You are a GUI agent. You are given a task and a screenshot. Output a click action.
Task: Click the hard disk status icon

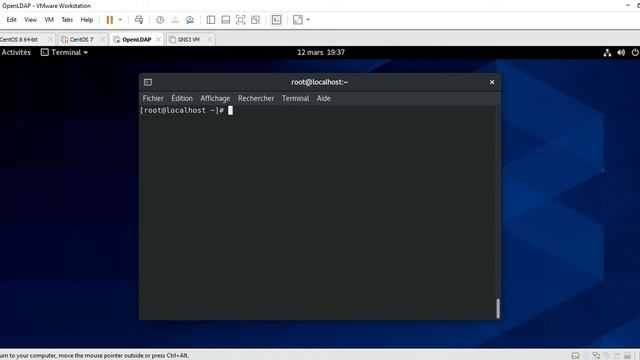[x=575, y=356]
